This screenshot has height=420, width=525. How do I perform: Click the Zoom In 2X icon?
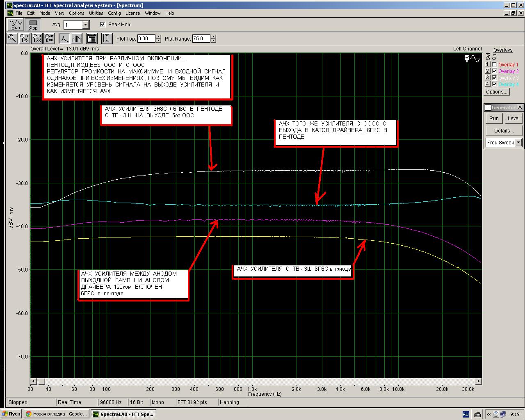point(25,39)
